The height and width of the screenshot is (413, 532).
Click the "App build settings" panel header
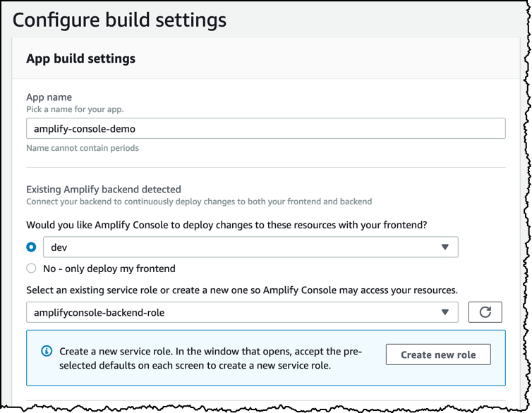point(80,58)
